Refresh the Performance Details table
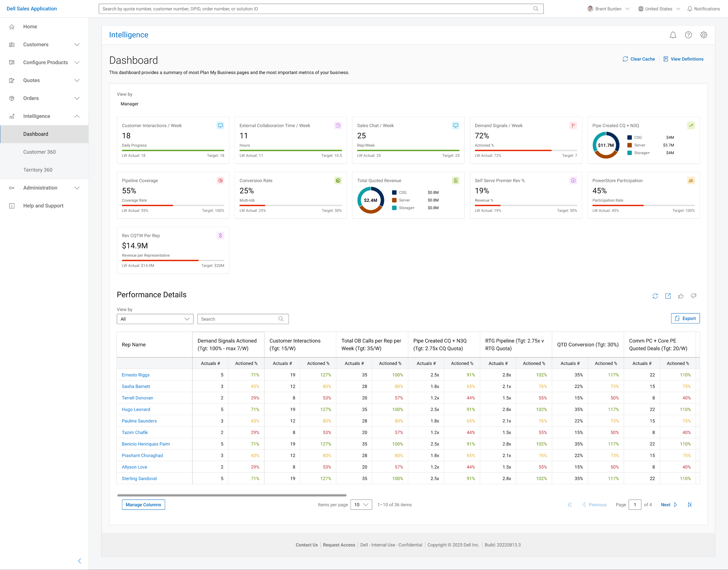 click(655, 296)
